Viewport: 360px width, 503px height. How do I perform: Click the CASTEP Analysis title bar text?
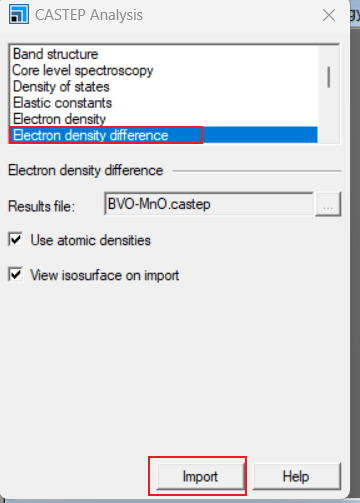pos(89,15)
